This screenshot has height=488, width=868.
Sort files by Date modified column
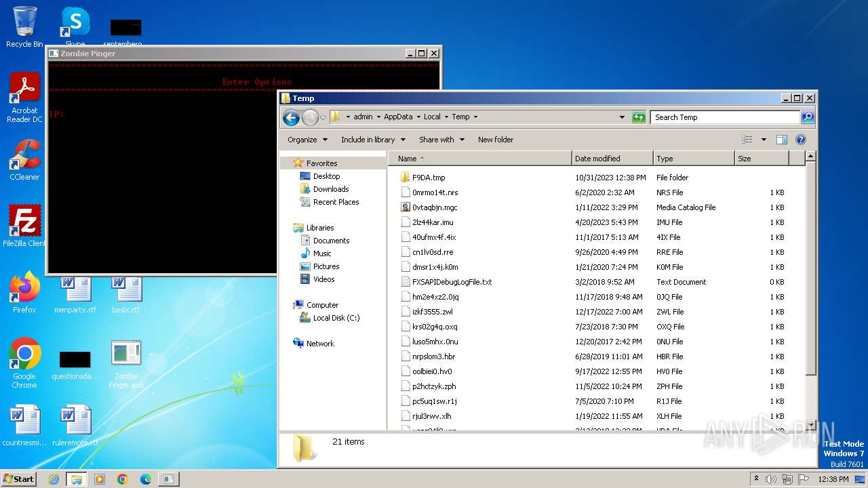[x=613, y=159]
